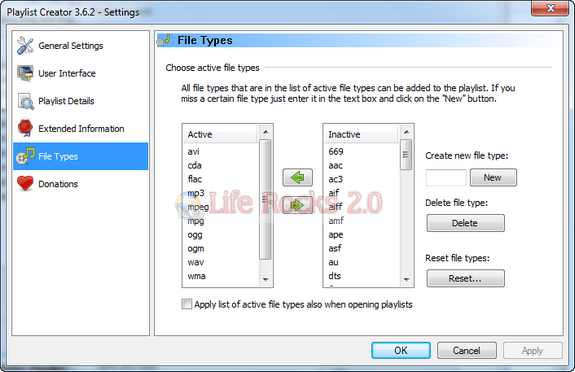The height and width of the screenshot is (372, 575).
Task: Click the New button
Action: 493,178
